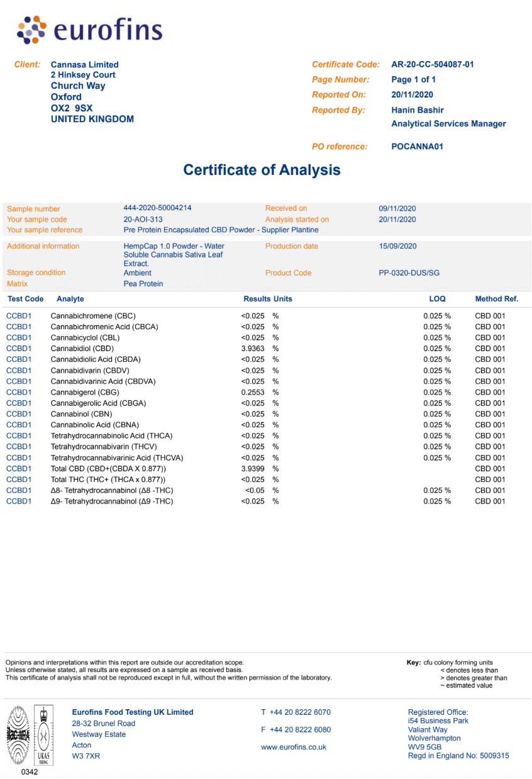The height and width of the screenshot is (779, 532).
Task: Click the Cannabidiol (CBD) analyte row
Action: [82, 349]
